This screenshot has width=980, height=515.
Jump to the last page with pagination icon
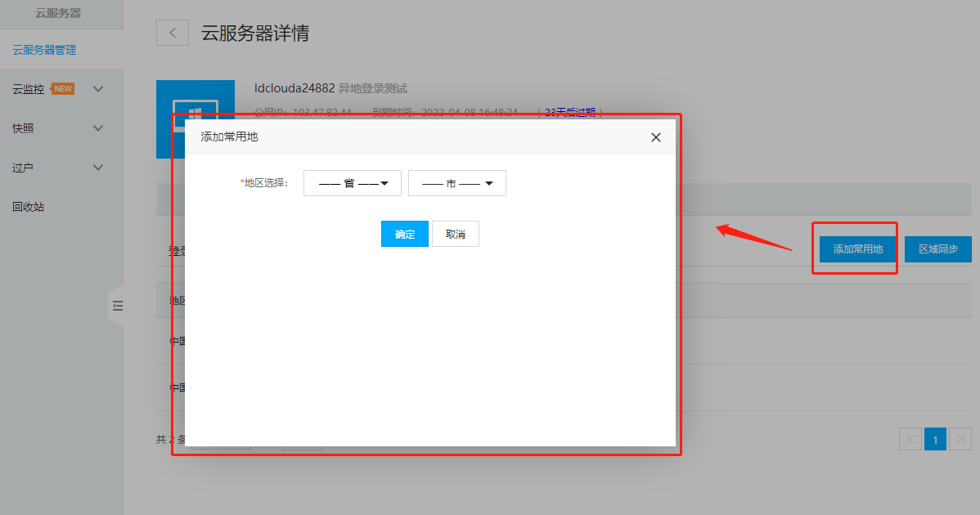point(960,439)
